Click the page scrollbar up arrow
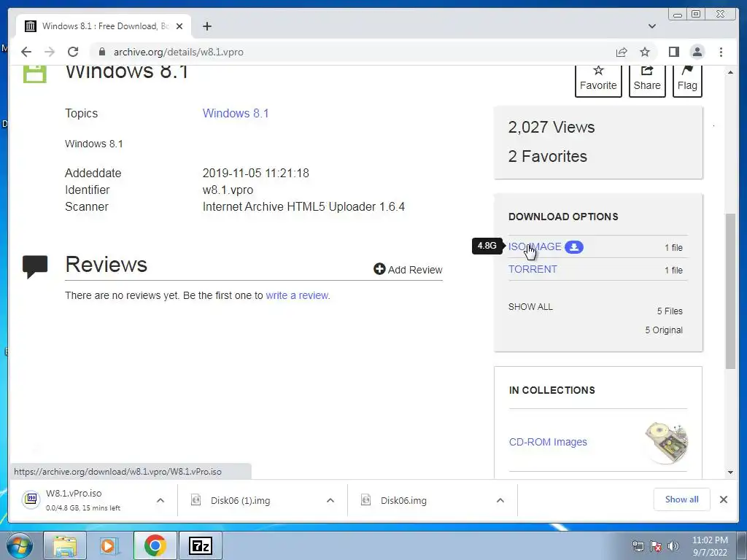Screen dimensions: 747x560 [730, 72]
